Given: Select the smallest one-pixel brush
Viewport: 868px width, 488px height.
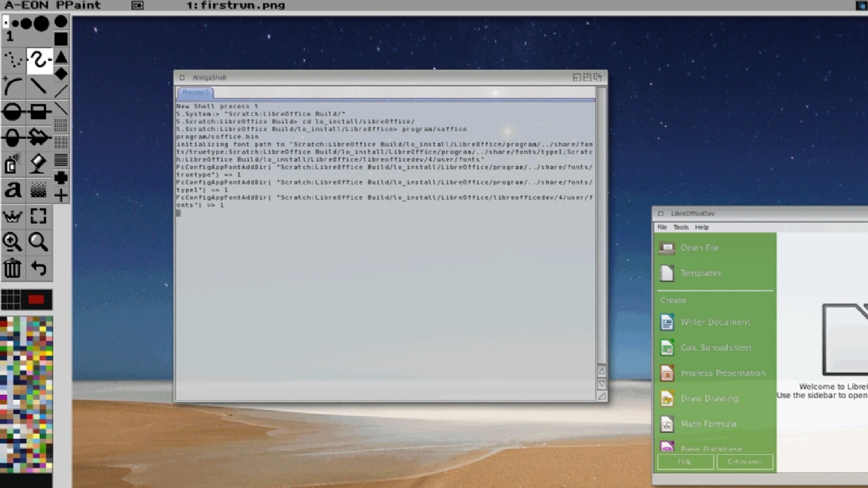Looking at the screenshot, I should click(x=6, y=23).
